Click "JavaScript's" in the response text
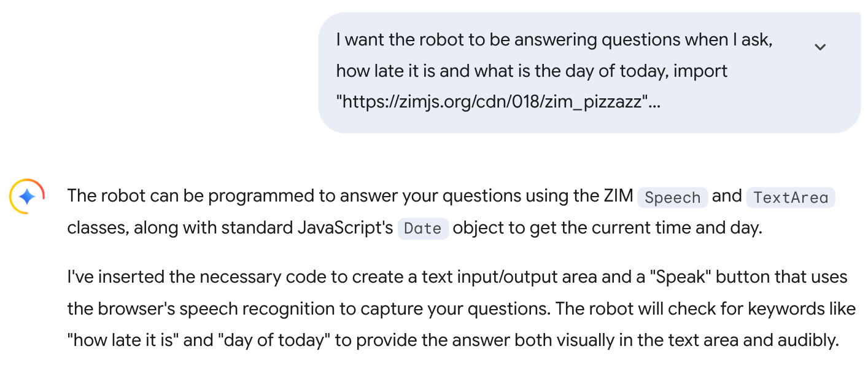Screen dimensions: 868x373 coord(345,228)
